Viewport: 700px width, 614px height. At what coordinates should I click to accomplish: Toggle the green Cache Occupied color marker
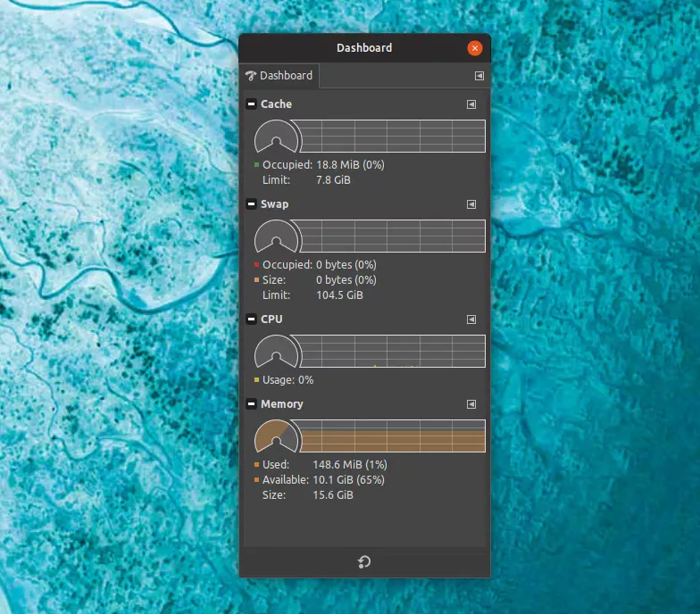(257, 165)
